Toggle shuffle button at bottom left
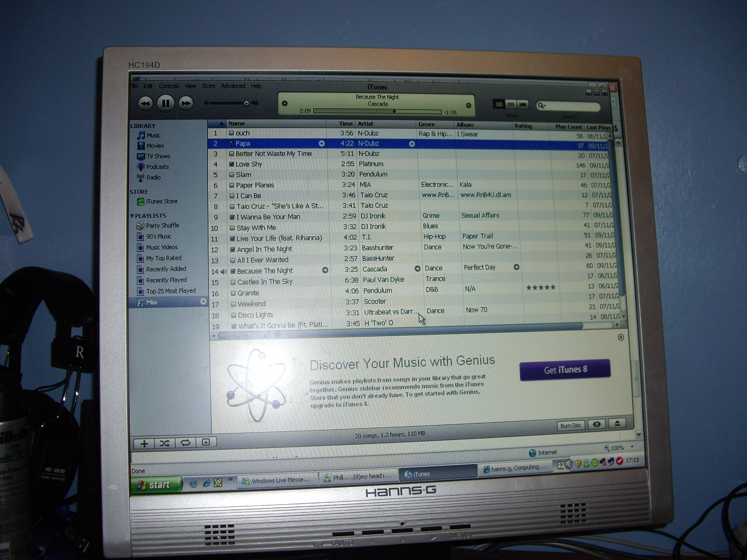747x560 pixels. [x=164, y=443]
